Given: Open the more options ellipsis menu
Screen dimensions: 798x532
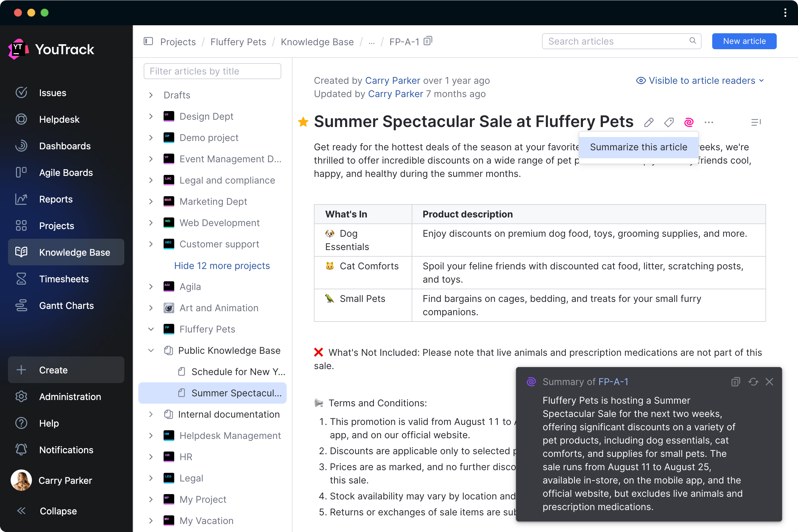Looking at the screenshot, I should (x=709, y=122).
